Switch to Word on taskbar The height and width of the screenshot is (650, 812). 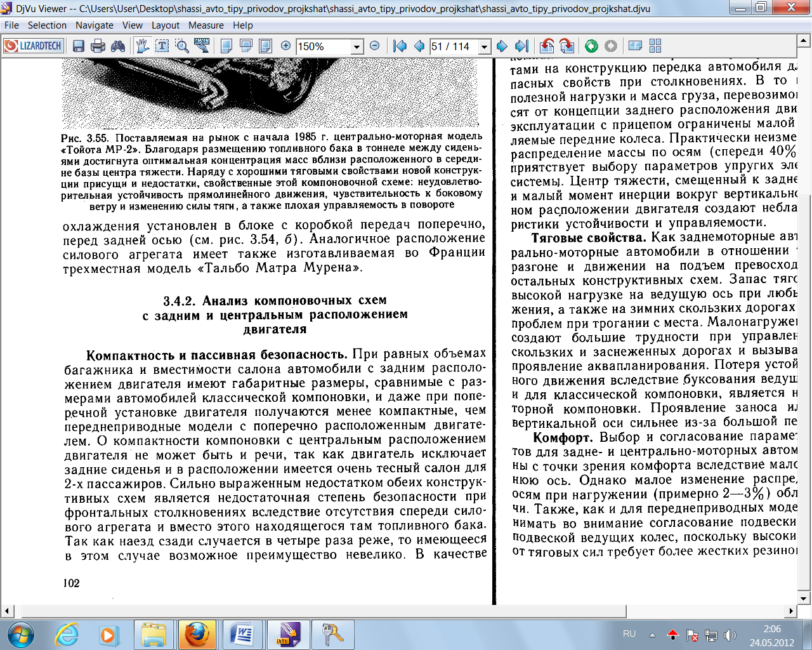(x=241, y=634)
